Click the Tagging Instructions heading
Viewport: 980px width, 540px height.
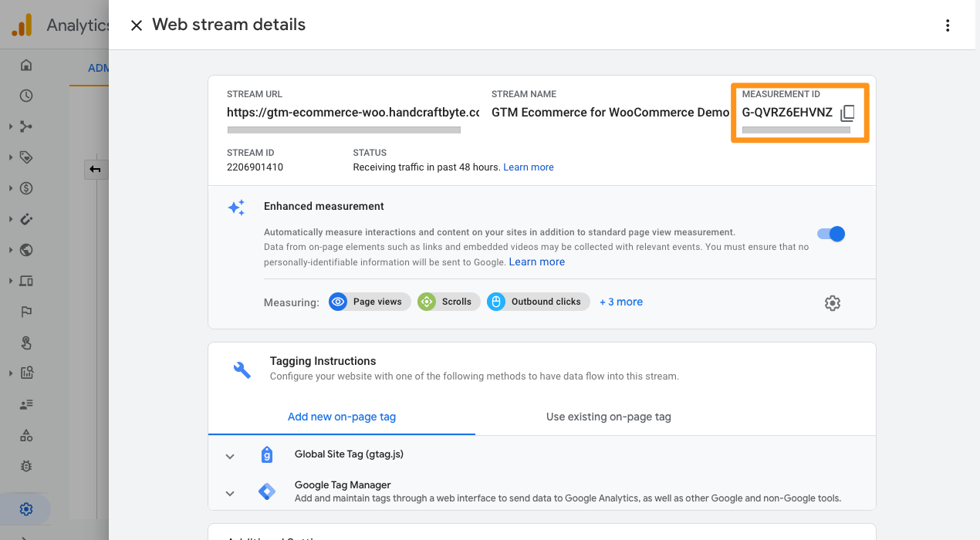323,361
